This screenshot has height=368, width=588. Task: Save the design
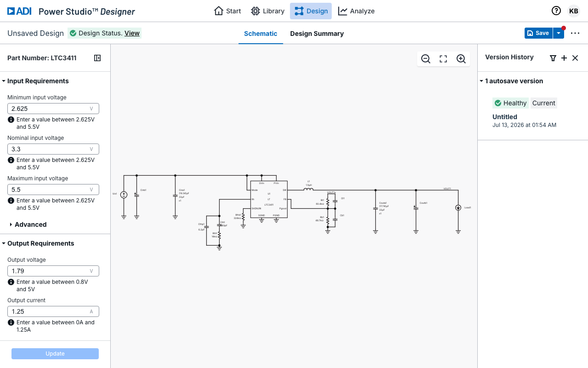[x=538, y=33]
